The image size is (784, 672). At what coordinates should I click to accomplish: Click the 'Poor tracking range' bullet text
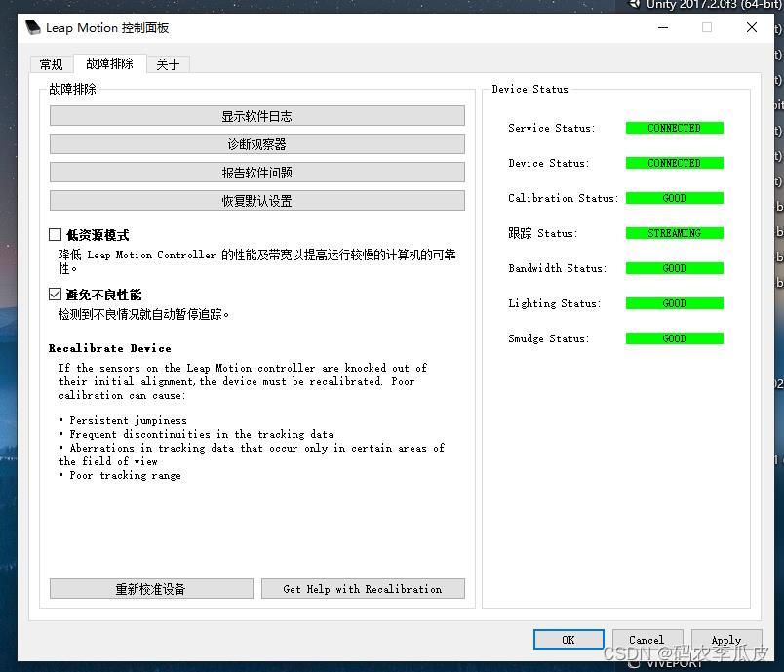tap(125, 475)
